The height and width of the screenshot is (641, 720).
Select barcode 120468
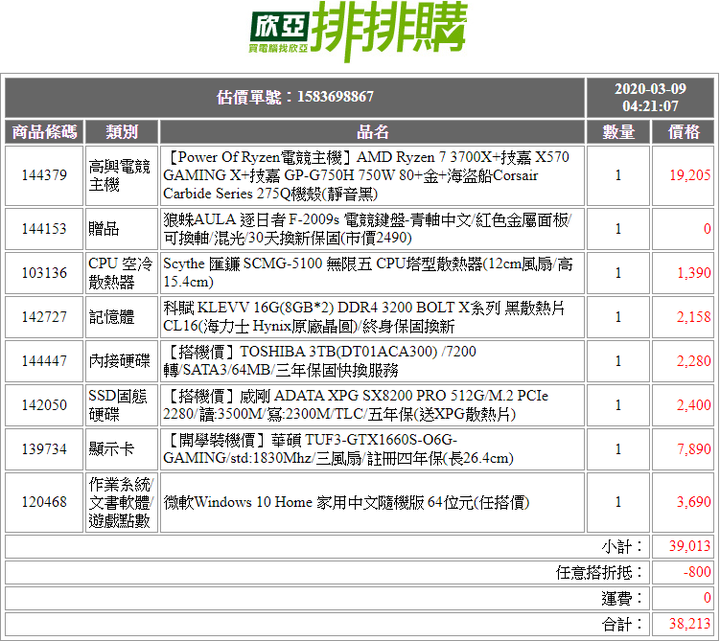coord(44,502)
